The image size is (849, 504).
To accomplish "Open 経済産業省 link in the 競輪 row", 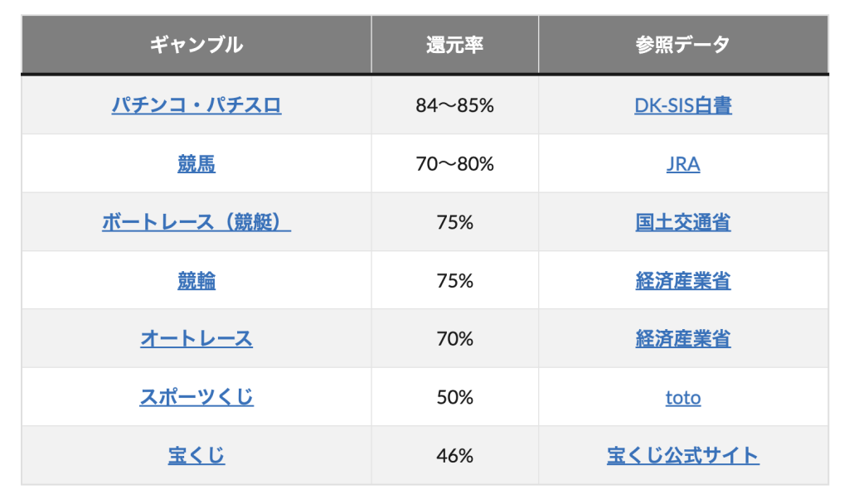I will tap(683, 281).
